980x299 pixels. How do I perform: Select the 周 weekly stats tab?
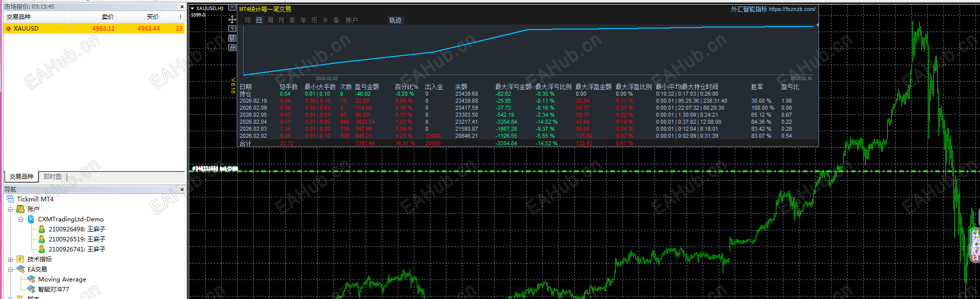point(270,20)
